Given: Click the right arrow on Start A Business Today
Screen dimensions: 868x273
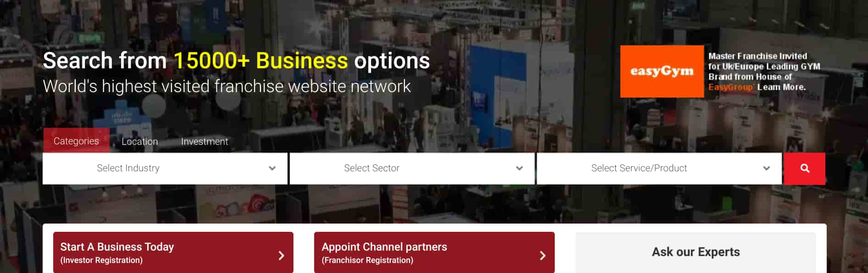Looking at the screenshot, I should point(282,256).
